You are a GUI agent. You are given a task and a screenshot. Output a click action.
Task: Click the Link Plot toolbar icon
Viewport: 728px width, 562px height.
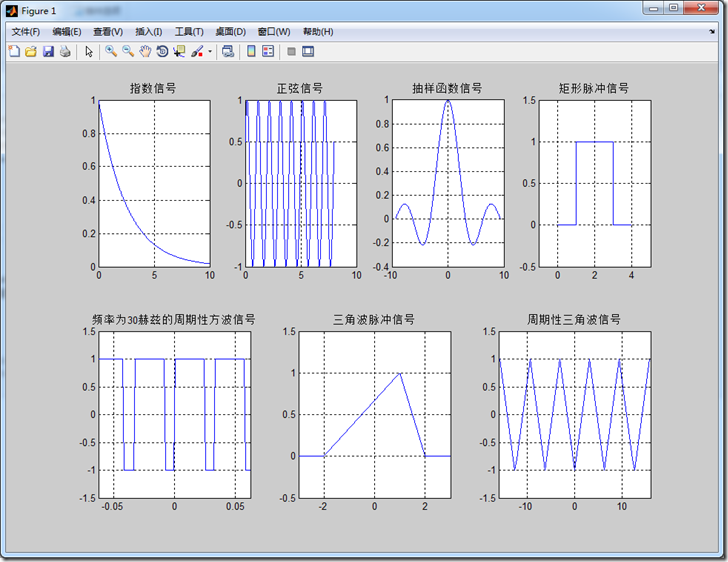tap(228, 51)
